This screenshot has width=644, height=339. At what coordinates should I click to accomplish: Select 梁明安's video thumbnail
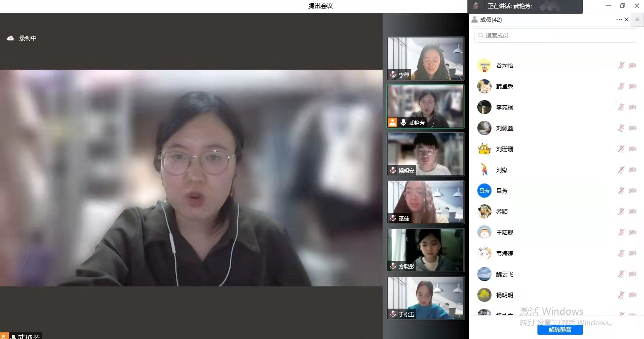click(x=426, y=154)
